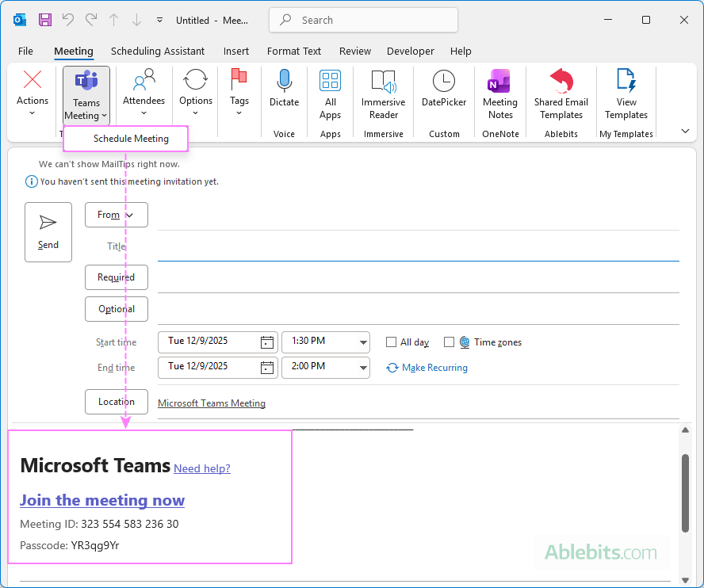Open OneNote Meeting Notes
Screen dimensions: 704x588
coord(499,81)
